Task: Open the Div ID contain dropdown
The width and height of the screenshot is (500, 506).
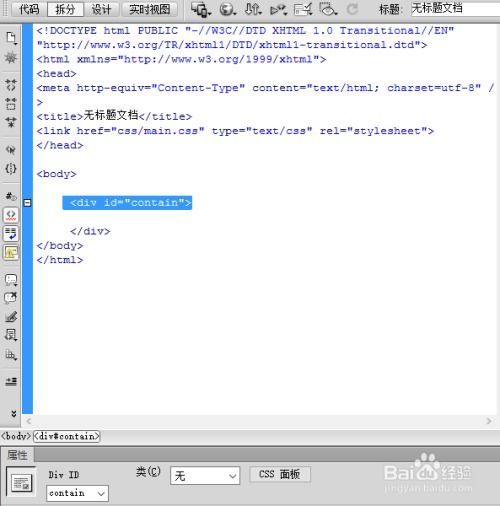Action: [77, 493]
